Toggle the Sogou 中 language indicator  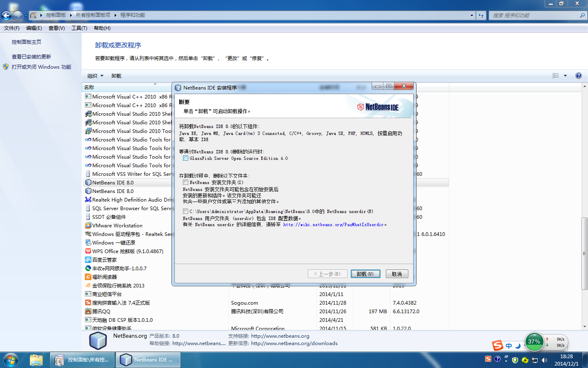coord(509,346)
